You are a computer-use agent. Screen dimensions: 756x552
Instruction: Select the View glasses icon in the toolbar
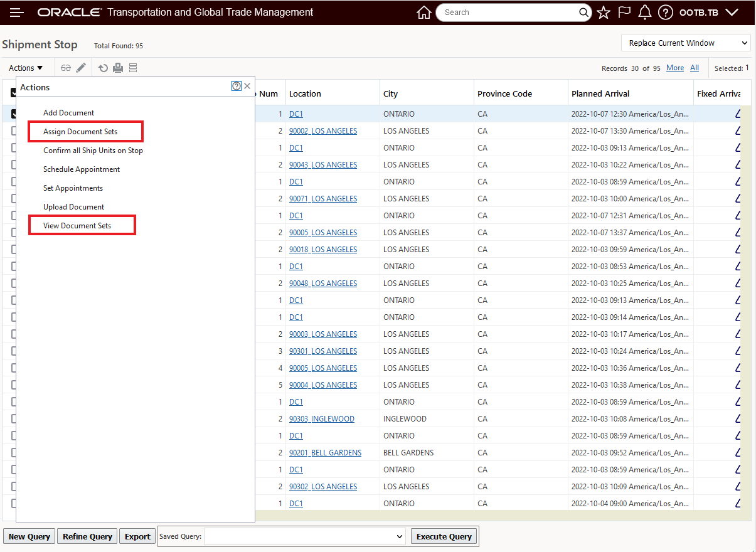click(x=65, y=67)
